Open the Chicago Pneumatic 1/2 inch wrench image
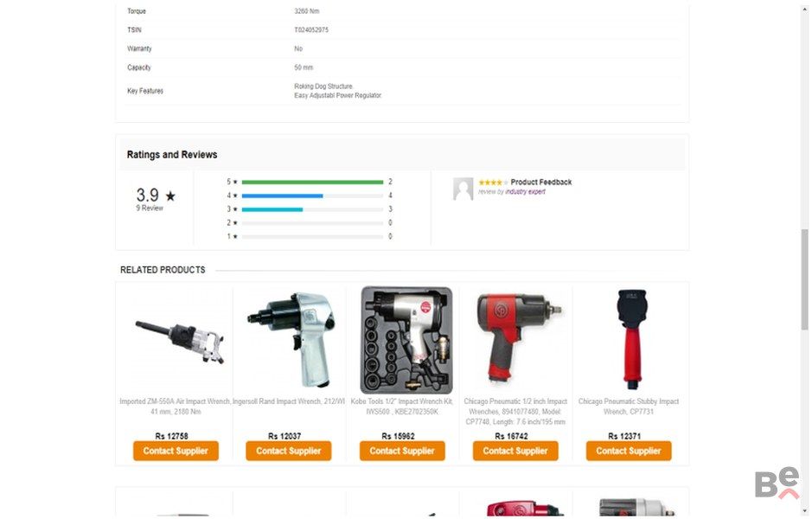The width and height of the screenshot is (812, 519). [x=517, y=337]
